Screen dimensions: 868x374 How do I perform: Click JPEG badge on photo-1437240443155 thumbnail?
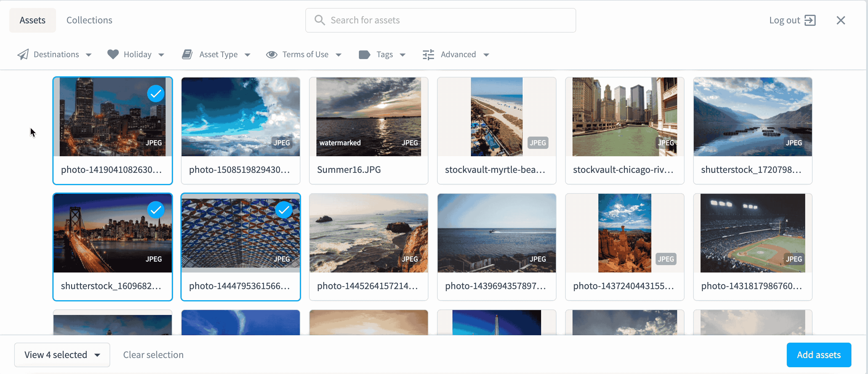pos(665,259)
